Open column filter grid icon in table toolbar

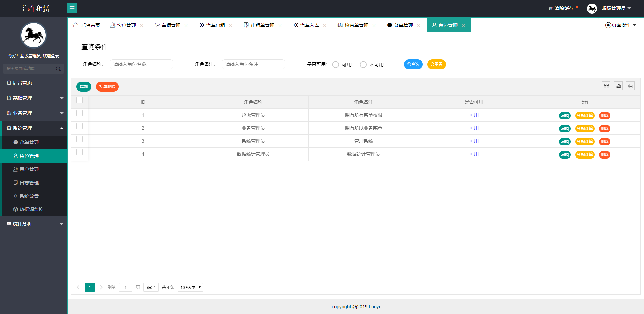pos(606,86)
